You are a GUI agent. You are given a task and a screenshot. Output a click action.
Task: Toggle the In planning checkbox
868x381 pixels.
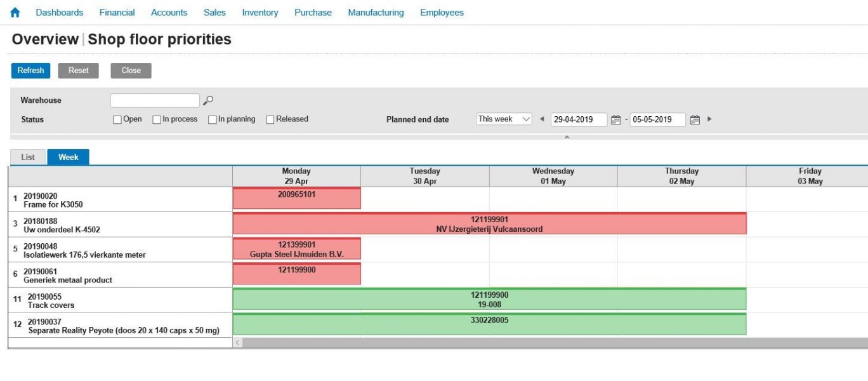pos(213,119)
